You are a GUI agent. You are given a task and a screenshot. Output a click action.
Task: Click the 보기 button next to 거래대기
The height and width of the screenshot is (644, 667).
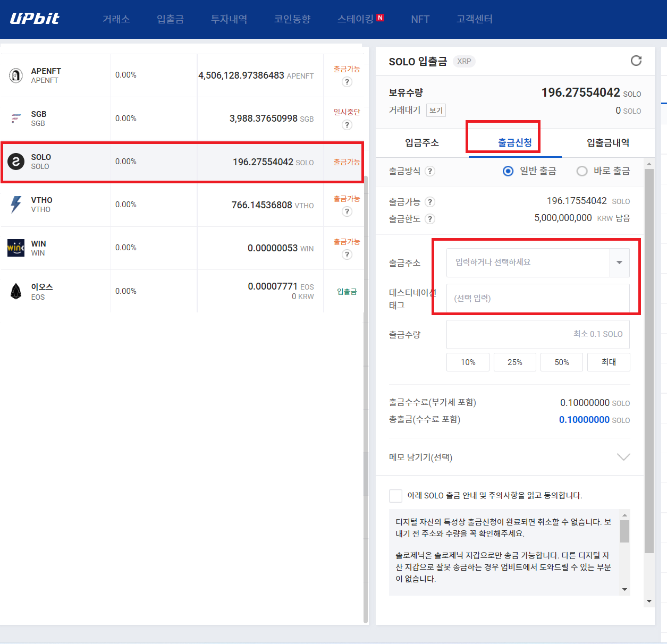pos(436,111)
